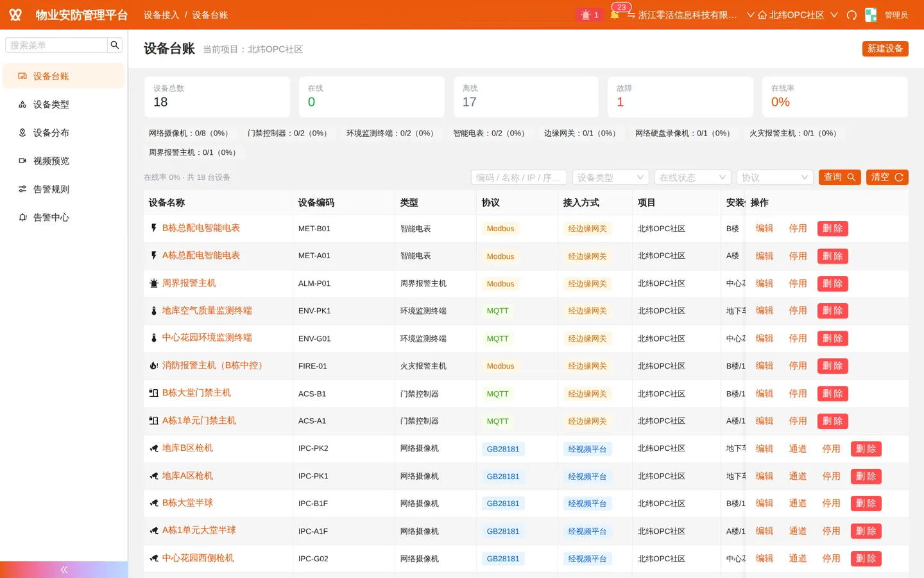The height and width of the screenshot is (578, 924).
Task: Click the refresh icon in the header
Action: click(x=851, y=15)
